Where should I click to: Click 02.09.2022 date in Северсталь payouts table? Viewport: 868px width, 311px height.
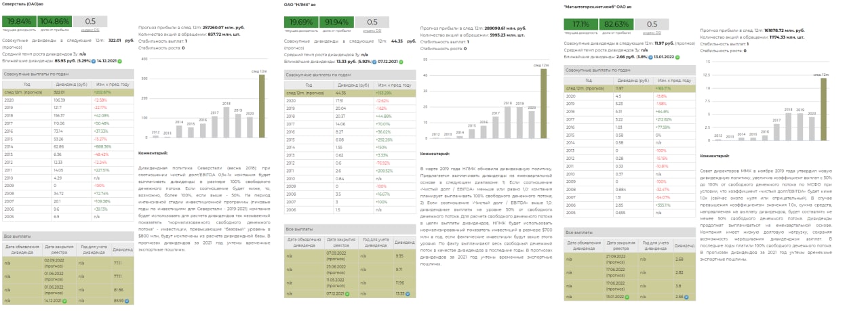tap(54, 261)
